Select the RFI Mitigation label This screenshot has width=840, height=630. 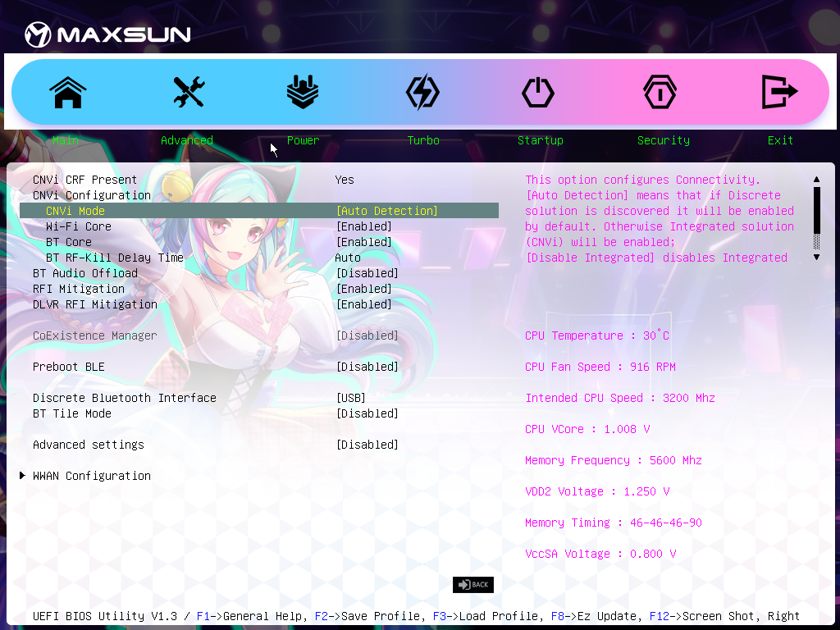(78, 289)
